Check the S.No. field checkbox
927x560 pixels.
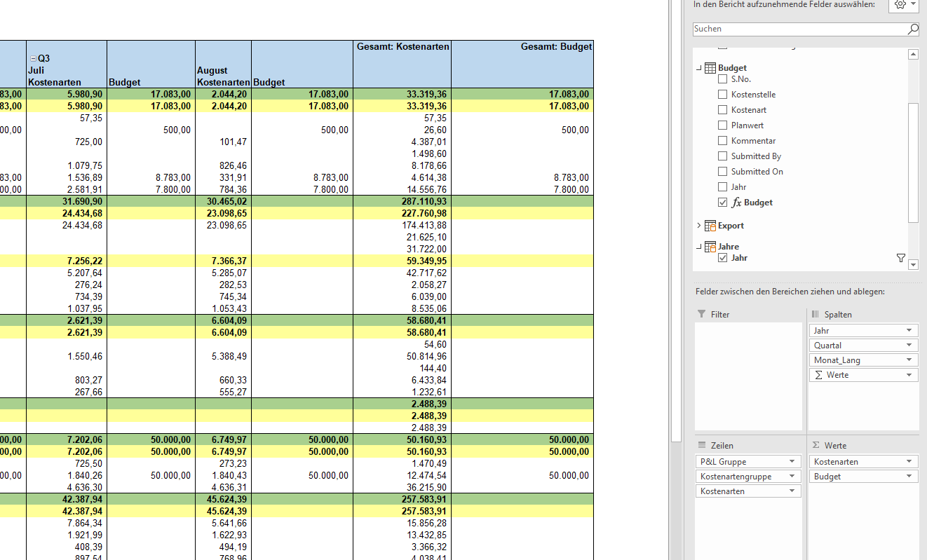pyautogui.click(x=723, y=79)
